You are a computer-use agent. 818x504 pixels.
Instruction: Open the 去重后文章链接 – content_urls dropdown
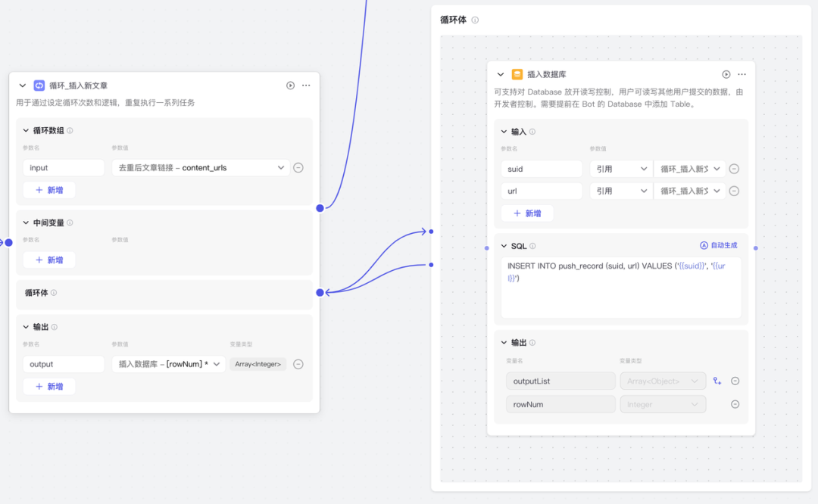click(200, 168)
